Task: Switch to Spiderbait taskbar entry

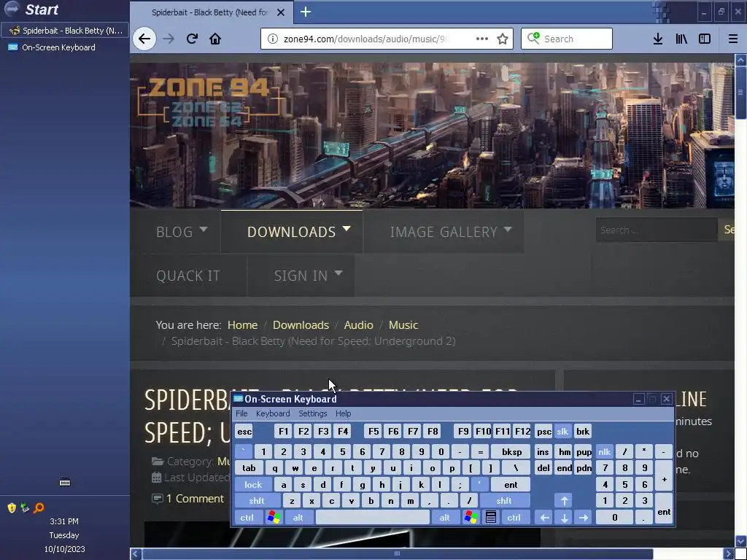Action: click(65, 31)
